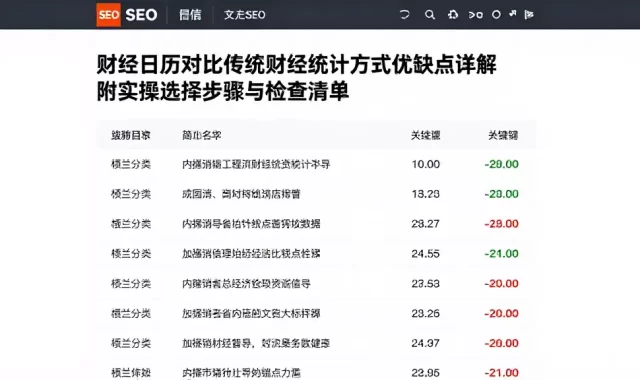This screenshot has width=640, height=380.
Task: Open search with the magnifying glass icon
Action: [429, 15]
